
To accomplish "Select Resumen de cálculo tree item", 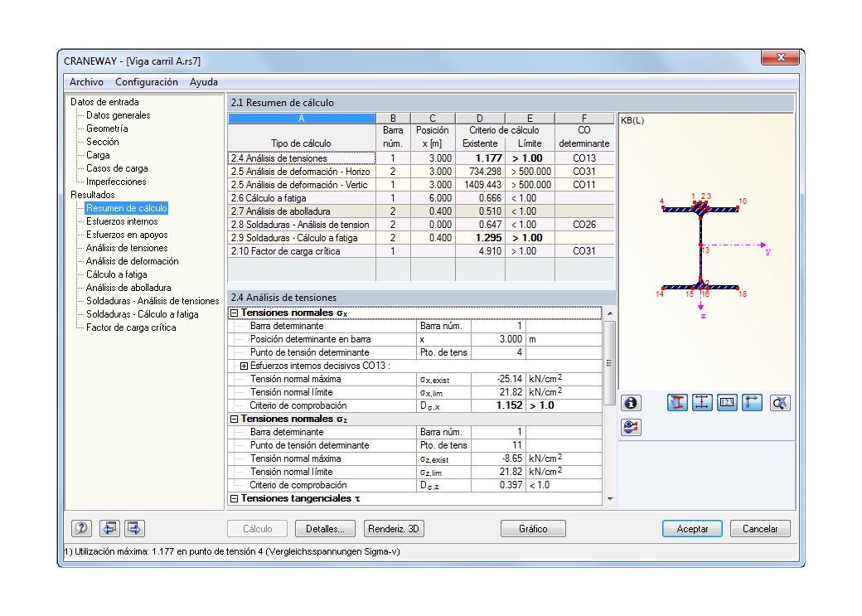I will click(x=127, y=208).
